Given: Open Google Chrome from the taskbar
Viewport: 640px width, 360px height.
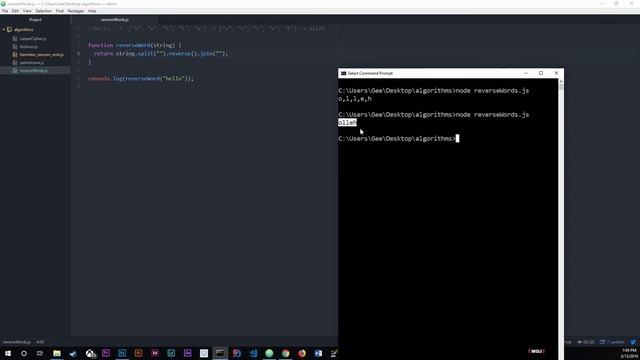Looking at the screenshot, I should pos(285,353).
